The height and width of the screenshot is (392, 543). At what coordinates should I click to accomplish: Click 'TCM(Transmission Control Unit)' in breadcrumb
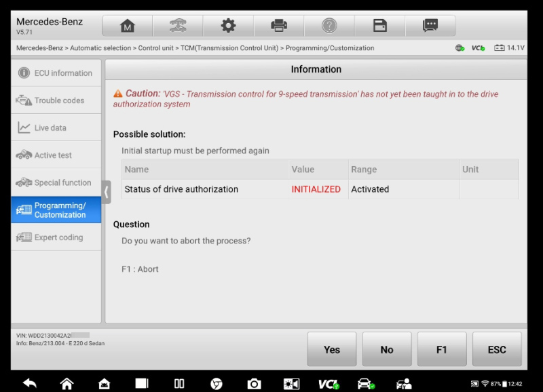coord(229,48)
